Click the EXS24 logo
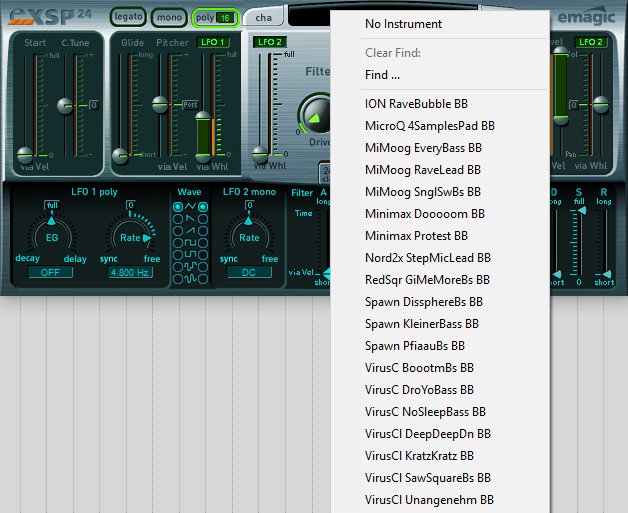The image size is (628, 513). tap(50, 16)
